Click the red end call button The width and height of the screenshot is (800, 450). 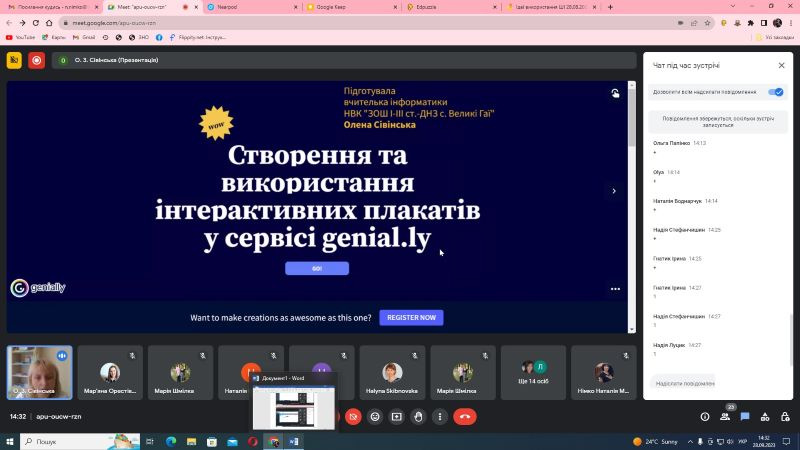coord(464,417)
